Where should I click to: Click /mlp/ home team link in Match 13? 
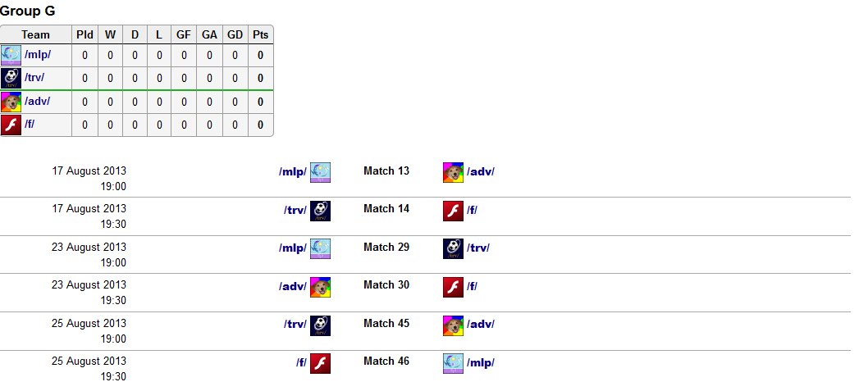point(293,171)
